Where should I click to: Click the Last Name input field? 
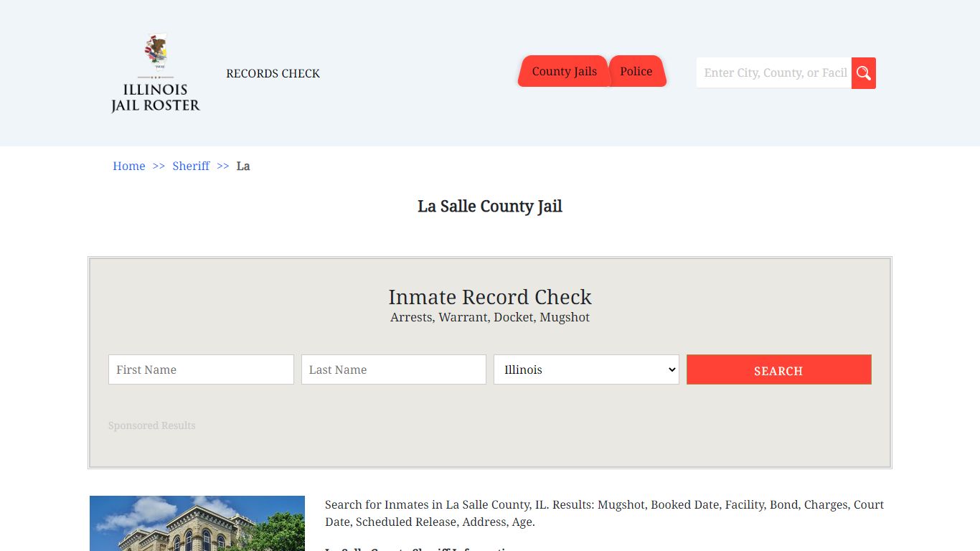[x=394, y=369]
